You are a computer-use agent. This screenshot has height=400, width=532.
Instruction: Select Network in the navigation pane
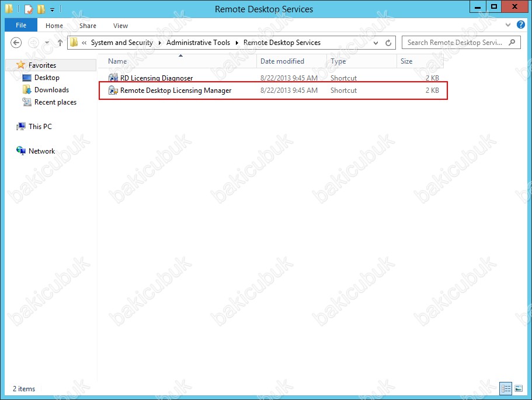coord(41,151)
